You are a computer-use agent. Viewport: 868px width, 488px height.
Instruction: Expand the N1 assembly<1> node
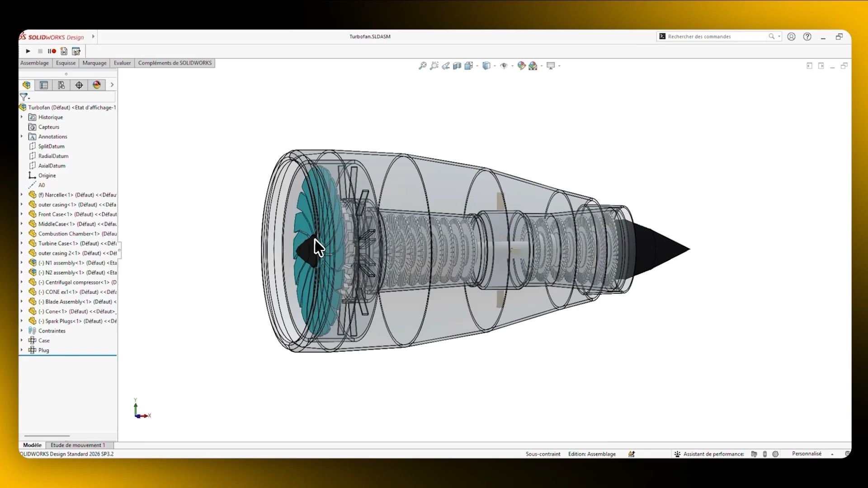(22, 263)
